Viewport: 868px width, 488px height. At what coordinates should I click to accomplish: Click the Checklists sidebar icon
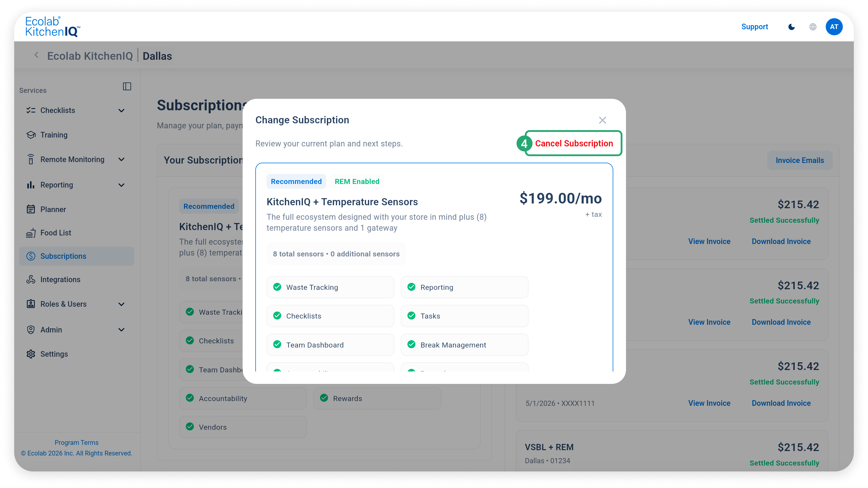tap(31, 110)
